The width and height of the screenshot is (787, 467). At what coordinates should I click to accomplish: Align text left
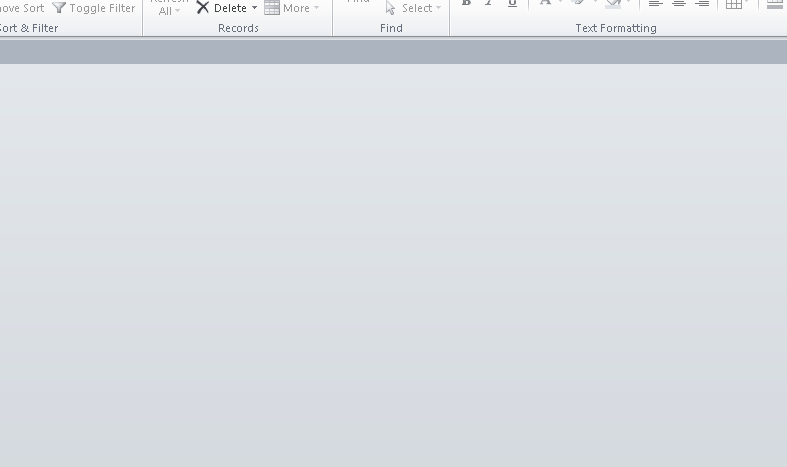[655, 4]
